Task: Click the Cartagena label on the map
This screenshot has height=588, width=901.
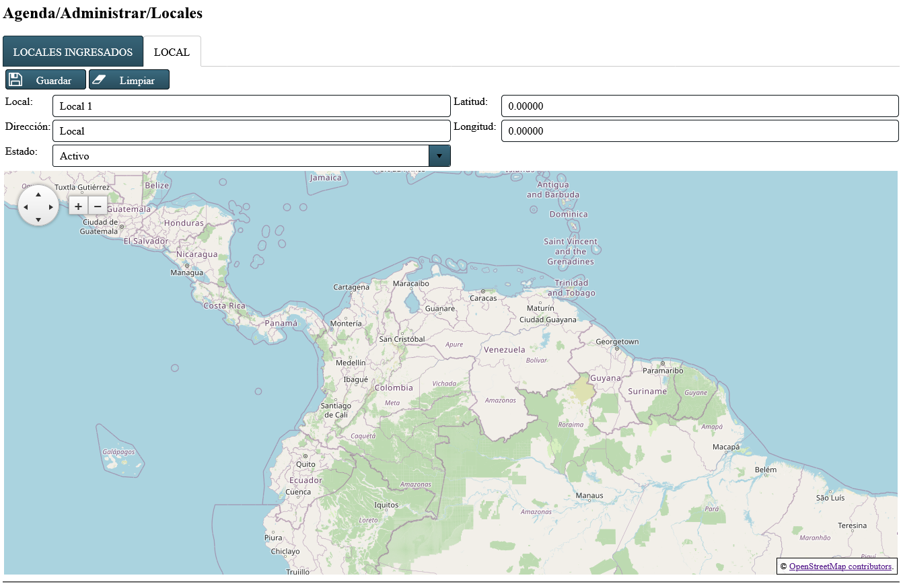Action: 351,287
